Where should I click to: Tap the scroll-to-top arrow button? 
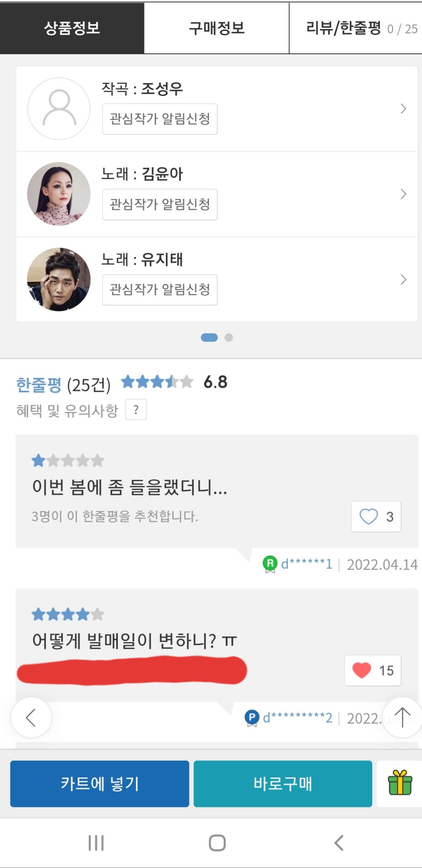(402, 717)
